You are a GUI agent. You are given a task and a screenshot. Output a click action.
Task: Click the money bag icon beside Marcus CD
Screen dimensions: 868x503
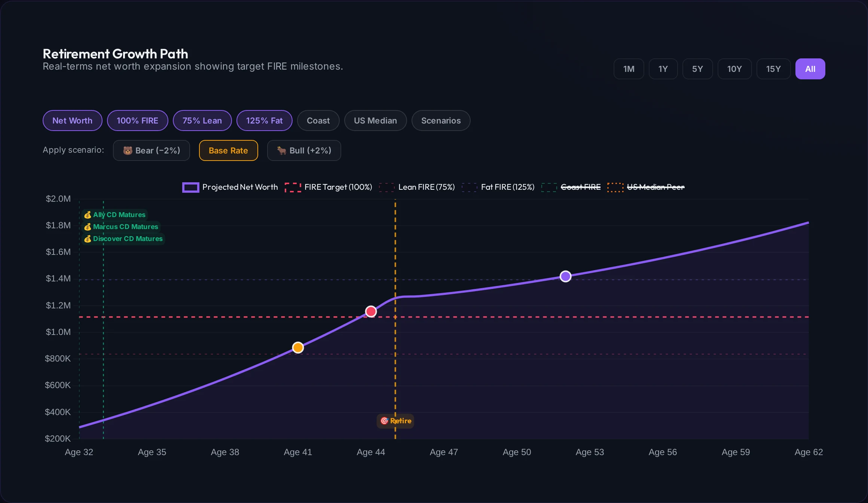(x=88, y=227)
